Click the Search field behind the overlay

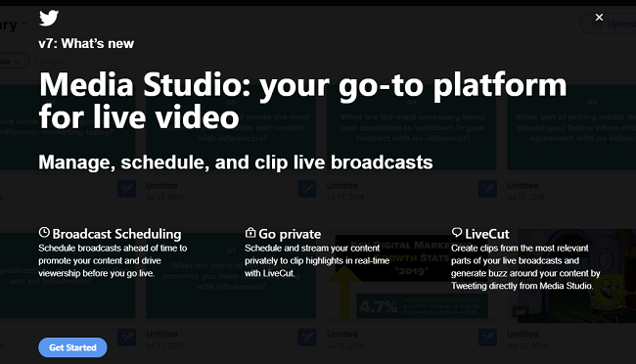tap(96, 62)
